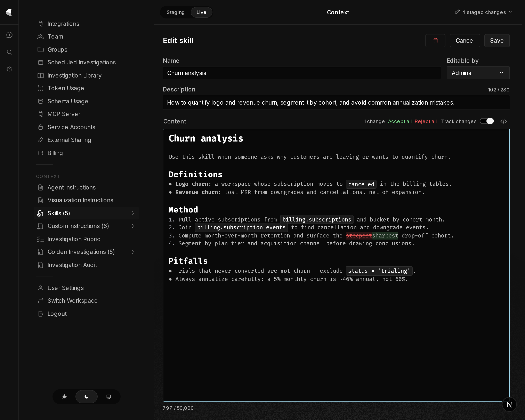525x420 pixels.
Task: Click into the Description text field
Action: click(x=336, y=103)
